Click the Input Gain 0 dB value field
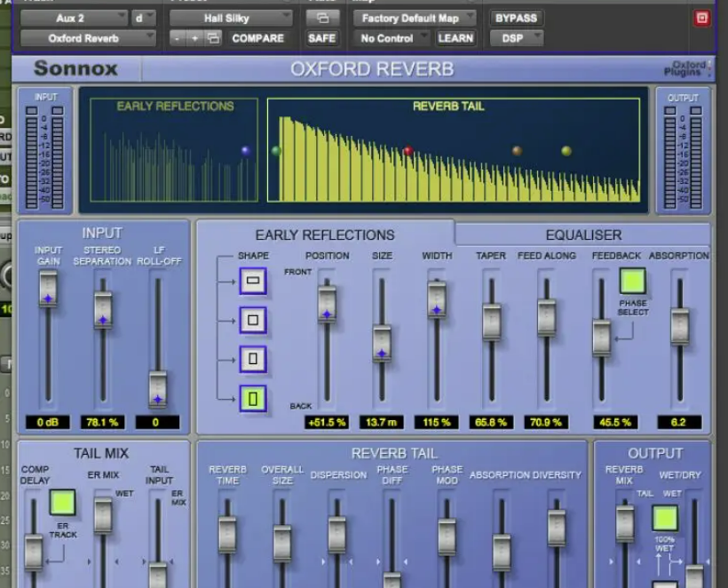 [47, 422]
